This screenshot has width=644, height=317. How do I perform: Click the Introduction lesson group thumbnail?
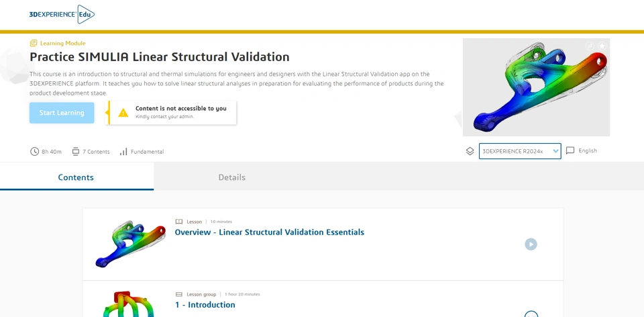pyautogui.click(x=130, y=304)
